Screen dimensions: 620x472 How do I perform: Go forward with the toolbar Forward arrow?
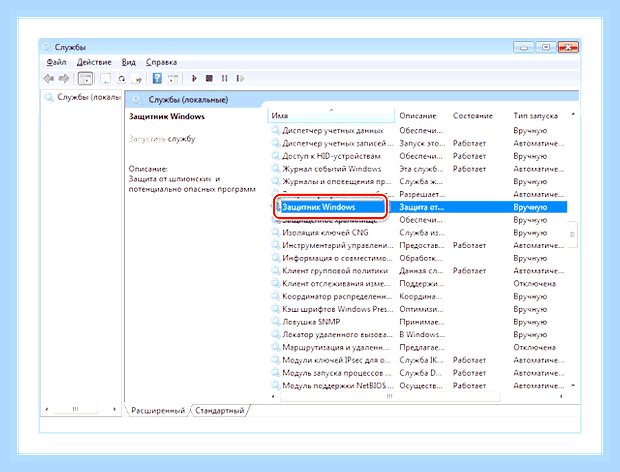tap(64, 79)
